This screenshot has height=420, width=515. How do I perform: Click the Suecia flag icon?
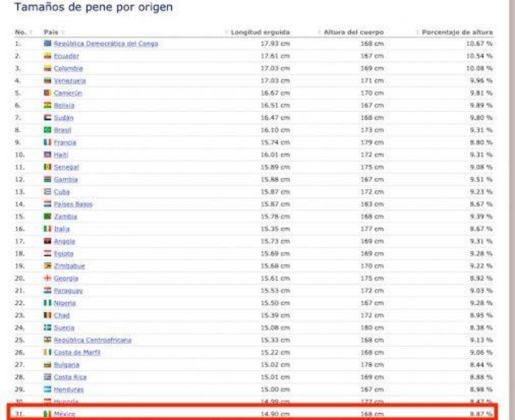[47, 328]
